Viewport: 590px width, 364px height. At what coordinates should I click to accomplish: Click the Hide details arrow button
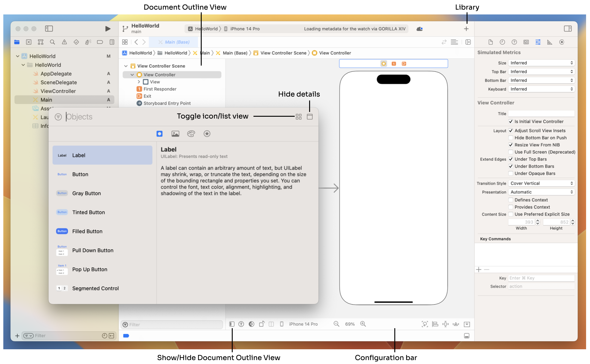310,117
